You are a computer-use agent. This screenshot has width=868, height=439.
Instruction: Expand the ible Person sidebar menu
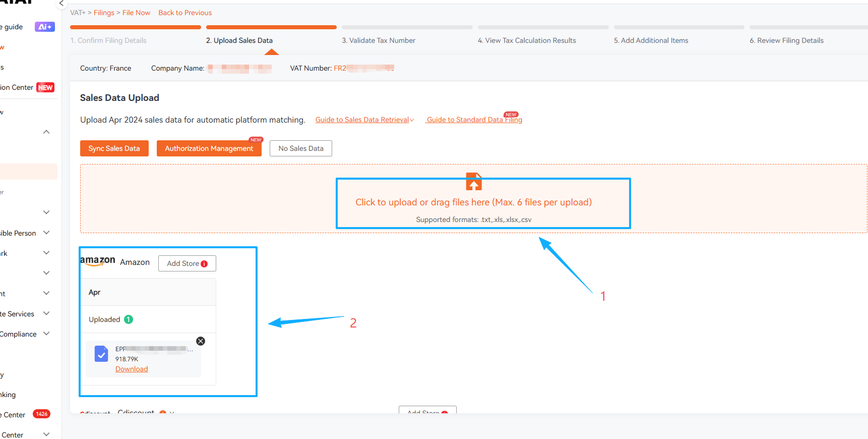tap(46, 233)
